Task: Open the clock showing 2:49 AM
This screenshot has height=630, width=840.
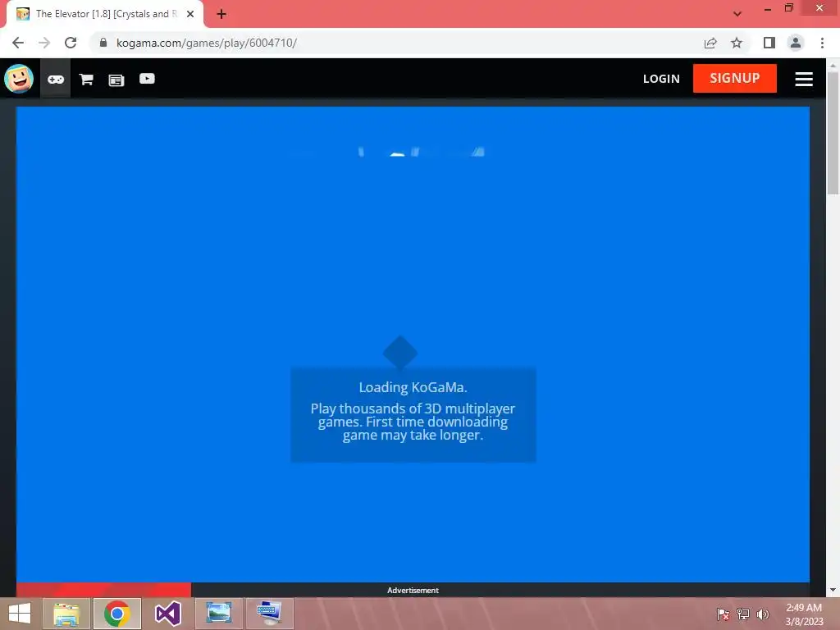Action: pyautogui.click(x=804, y=614)
